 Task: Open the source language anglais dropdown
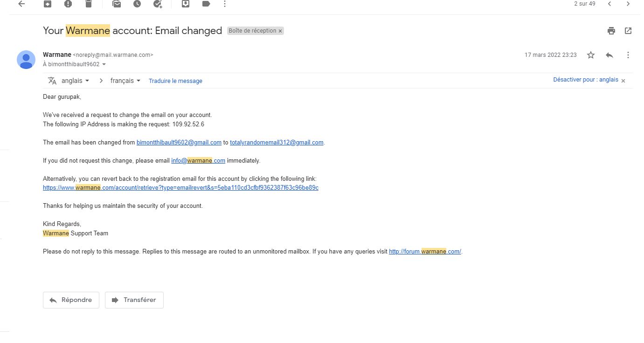(x=75, y=81)
